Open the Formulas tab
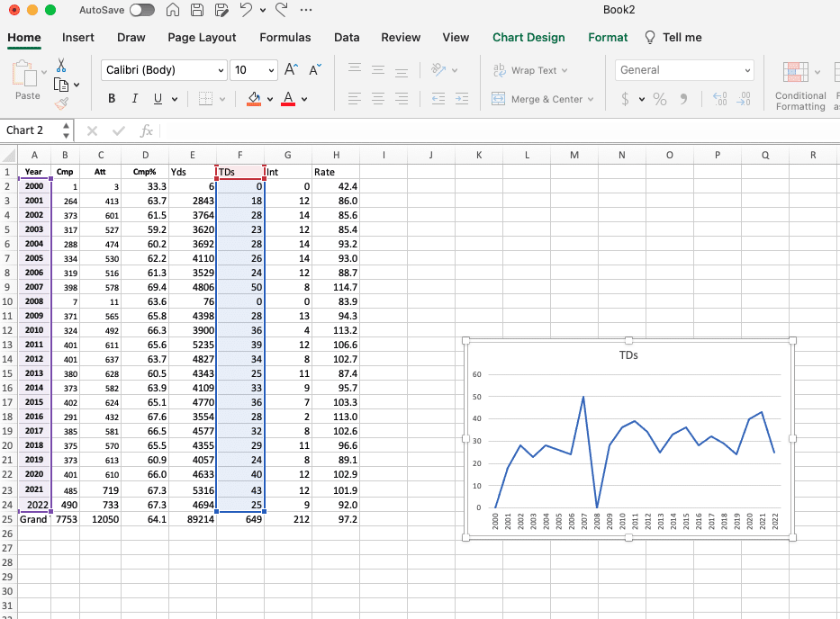The width and height of the screenshot is (840, 619). pyautogui.click(x=285, y=38)
